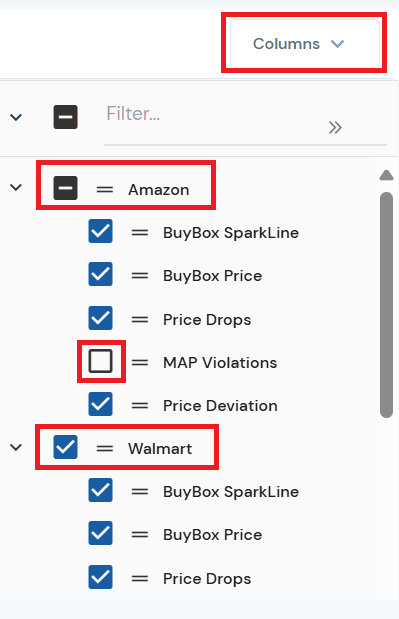Click the drag handle beside Amazon group

[x=105, y=189]
